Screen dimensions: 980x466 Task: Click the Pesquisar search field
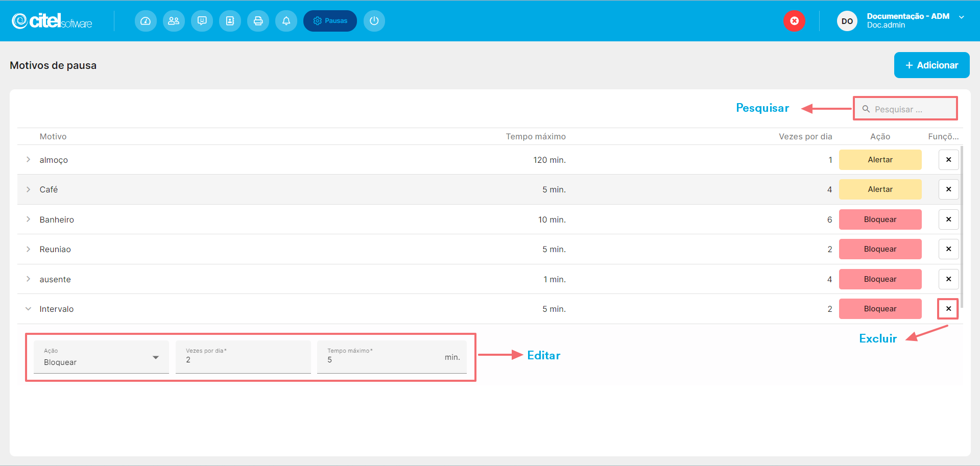pyautogui.click(x=905, y=109)
